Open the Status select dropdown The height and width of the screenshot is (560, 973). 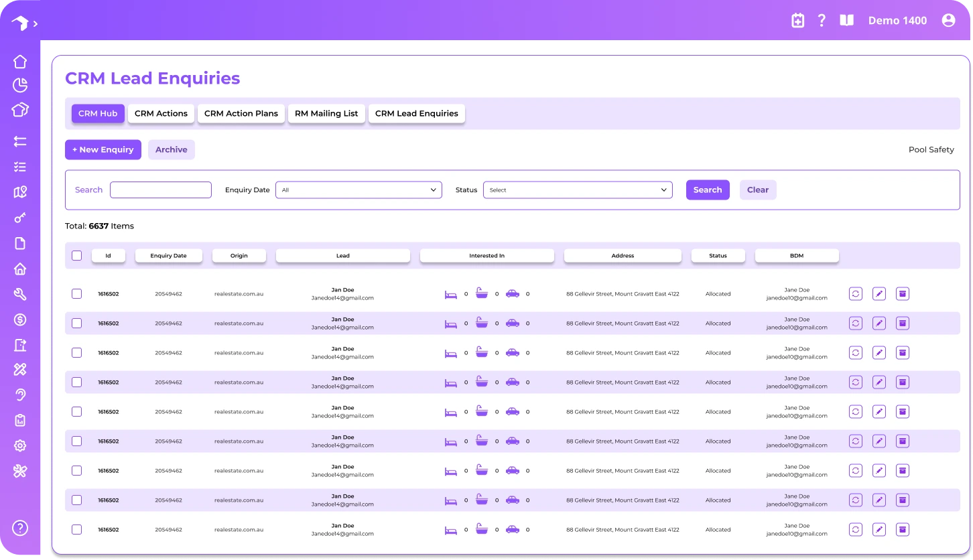(x=578, y=190)
